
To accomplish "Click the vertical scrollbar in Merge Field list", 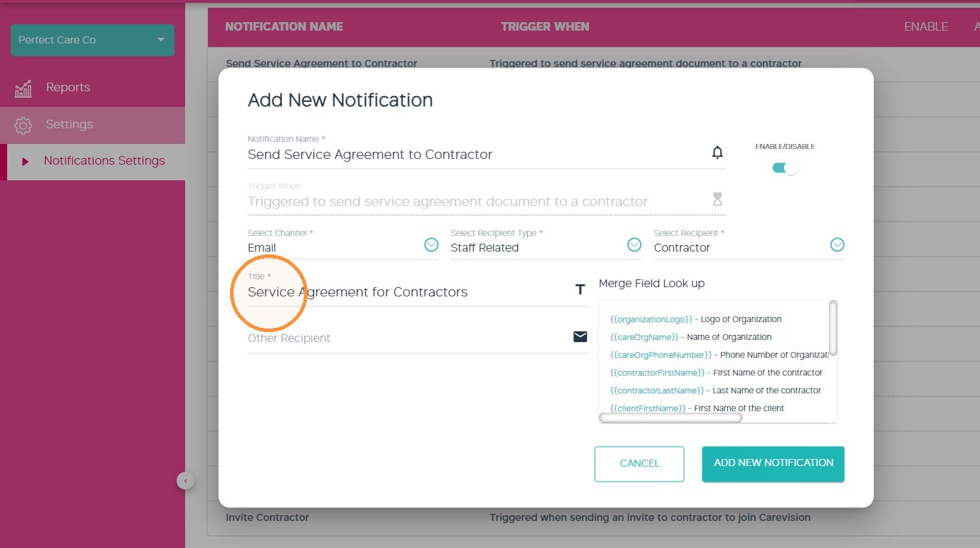I will pos(833,328).
